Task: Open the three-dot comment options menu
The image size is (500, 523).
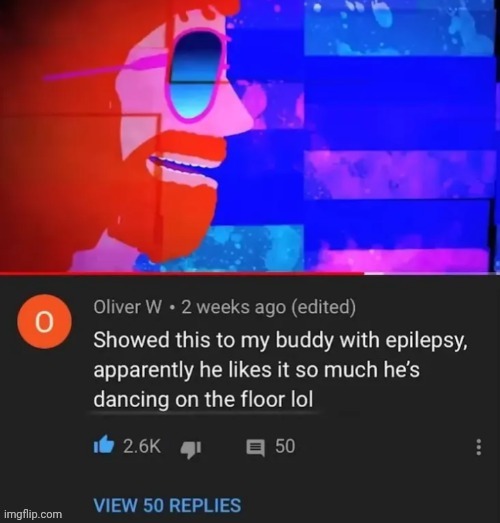Action: [478, 447]
